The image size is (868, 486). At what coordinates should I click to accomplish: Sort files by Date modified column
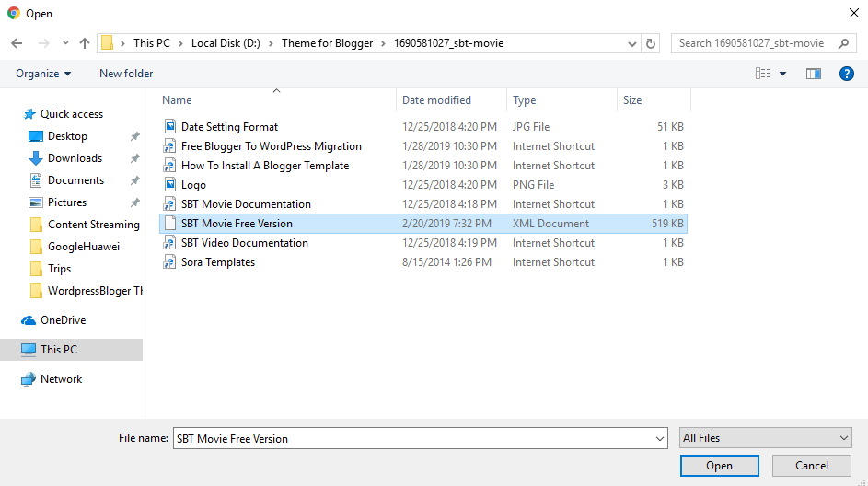[x=437, y=100]
